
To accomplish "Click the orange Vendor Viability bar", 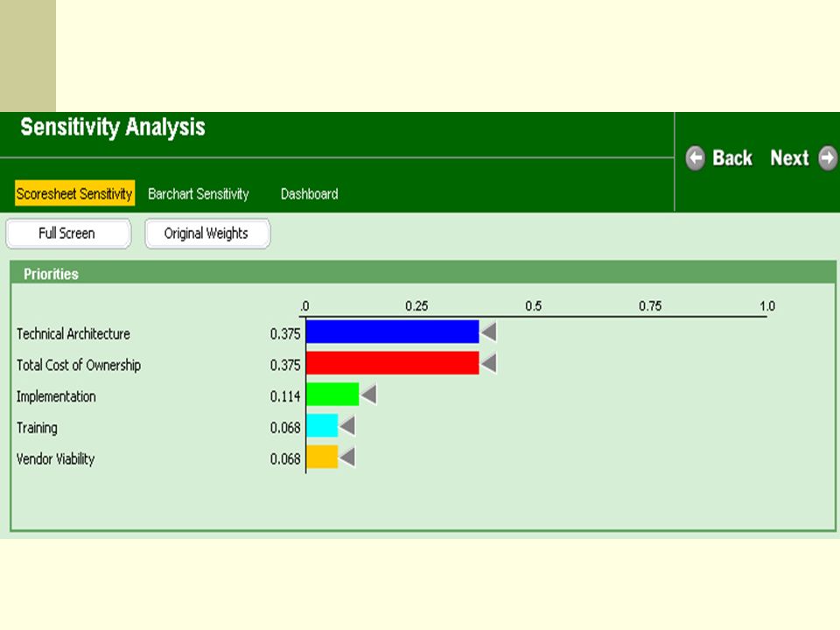I will point(322,457).
